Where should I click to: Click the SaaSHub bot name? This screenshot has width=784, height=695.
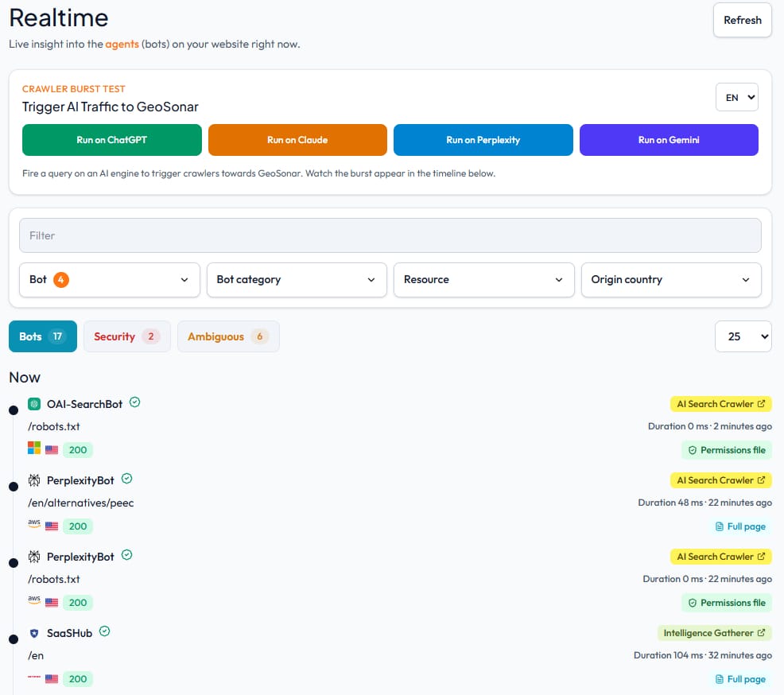tap(69, 633)
